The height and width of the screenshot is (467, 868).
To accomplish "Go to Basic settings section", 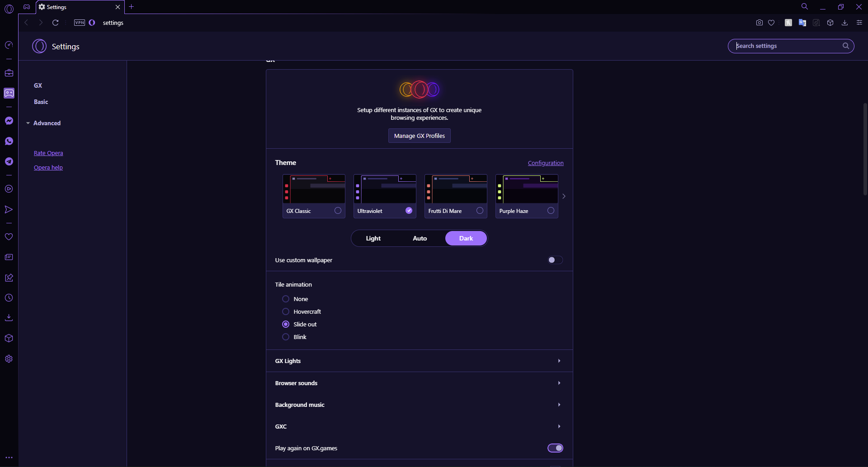I will pos(41,102).
